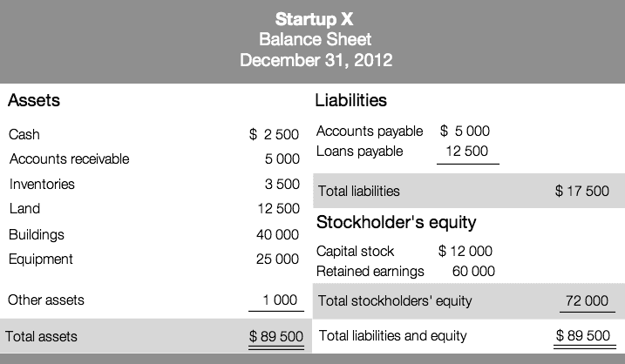Click the Total assets figure $ 89 500
The width and height of the screenshot is (625, 364).
(x=276, y=336)
